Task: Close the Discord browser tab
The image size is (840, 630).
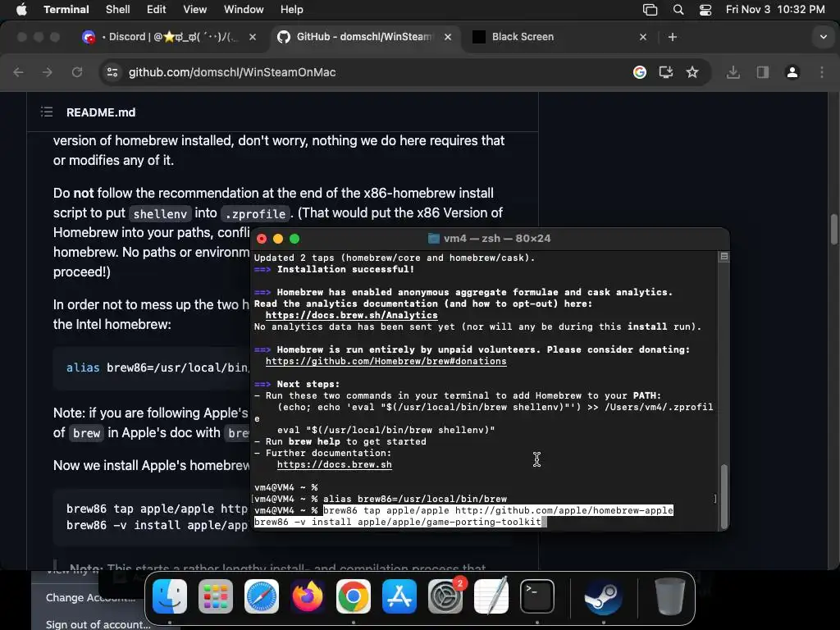Action: [x=253, y=37]
